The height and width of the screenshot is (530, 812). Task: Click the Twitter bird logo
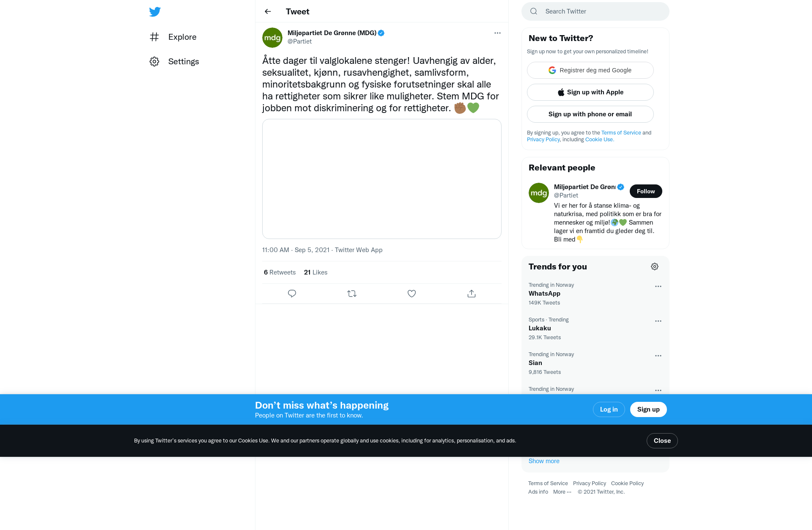point(155,12)
